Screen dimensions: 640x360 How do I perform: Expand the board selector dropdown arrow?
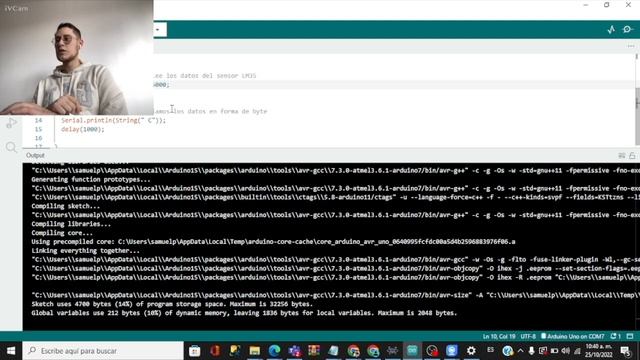(x=158, y=29)
